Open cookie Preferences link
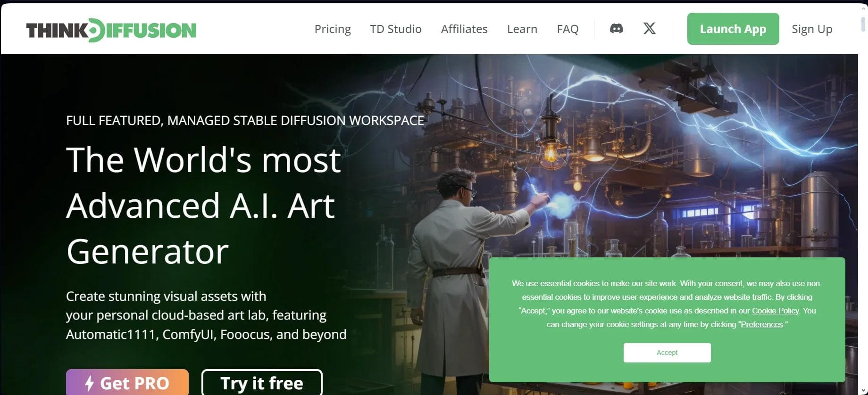 [761, 324]
